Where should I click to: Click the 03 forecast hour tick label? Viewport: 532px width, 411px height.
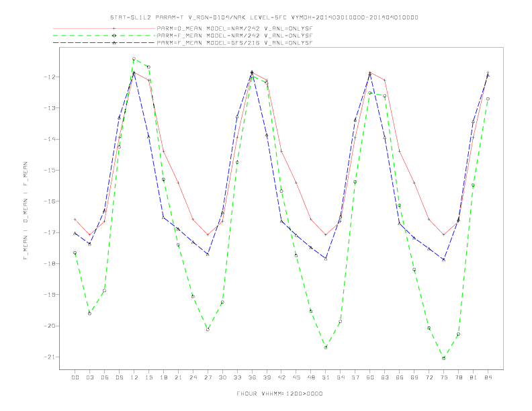point(89,377)
